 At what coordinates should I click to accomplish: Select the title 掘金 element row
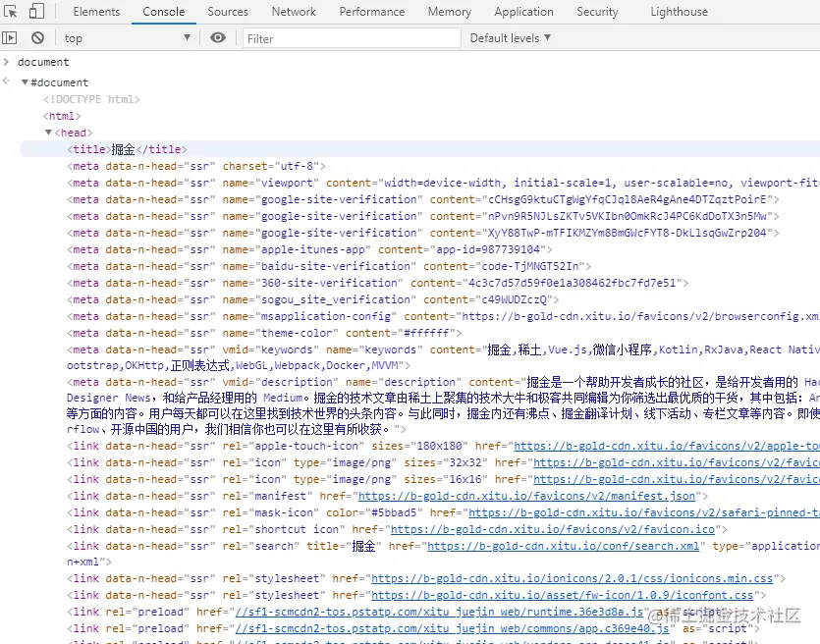pyautogui.click(x=420, y=149)
